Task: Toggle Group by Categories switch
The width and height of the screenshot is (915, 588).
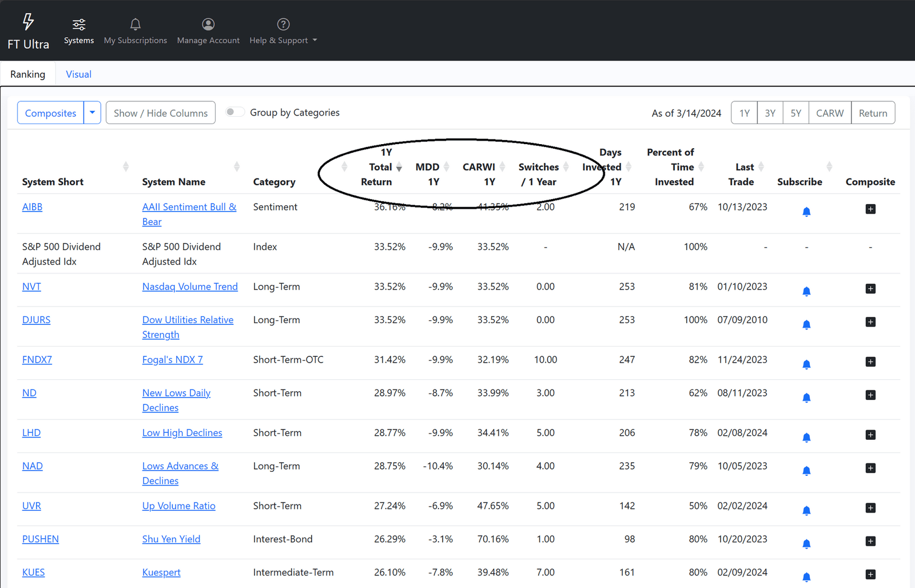Action: 234,112
